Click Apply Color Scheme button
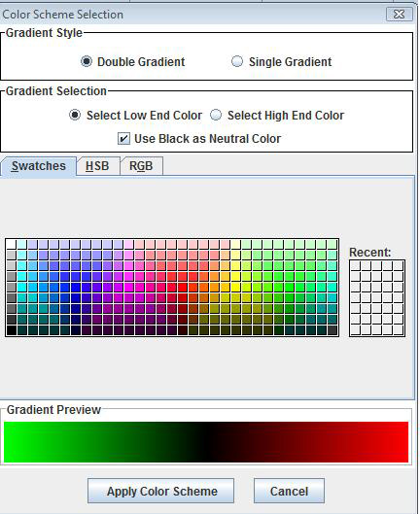The height and width of the screenshot is (514, 420). [x=160, y=491]
